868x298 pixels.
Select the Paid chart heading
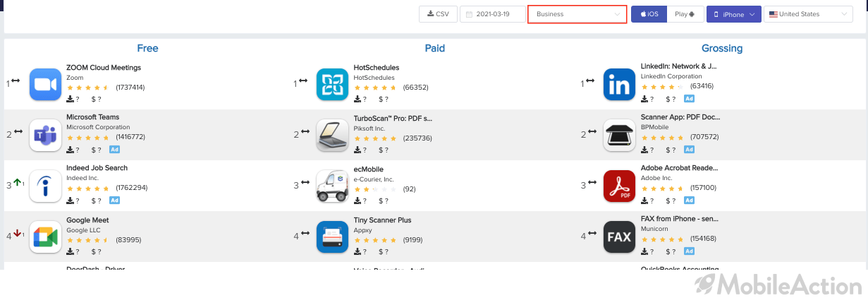coord(434,49)
